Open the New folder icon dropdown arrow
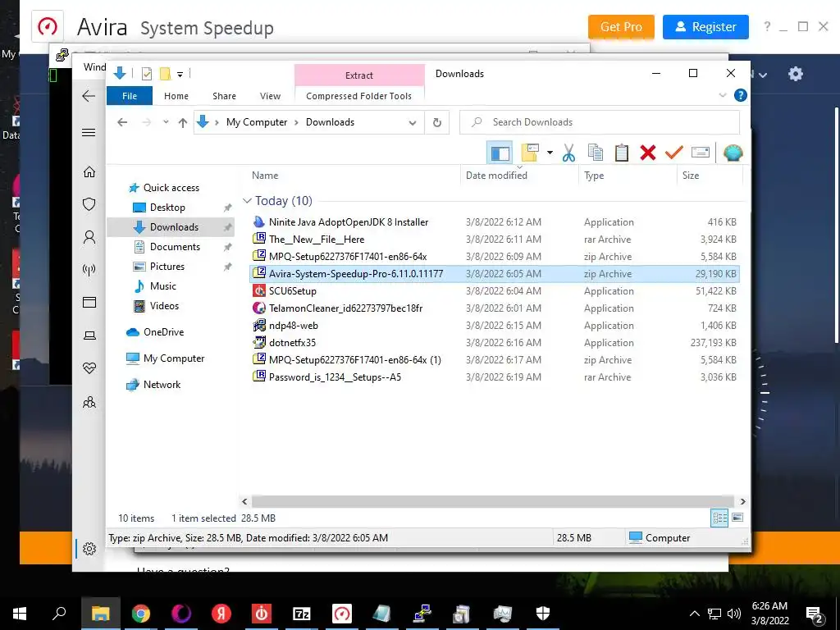Screen dimensions: 840x630 pos(550,153)
